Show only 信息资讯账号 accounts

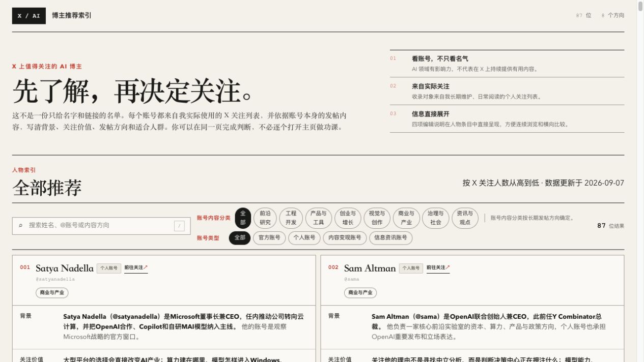tap(390, 238)
